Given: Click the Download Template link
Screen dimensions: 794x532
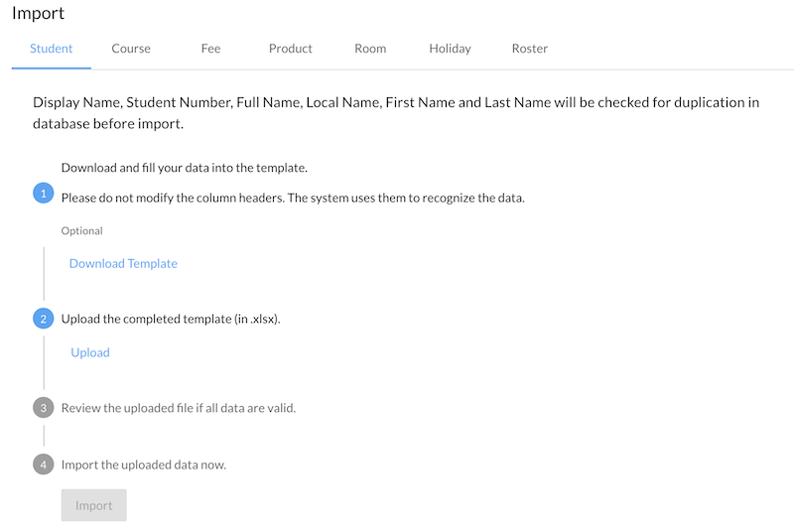Looking at the screenshot, I should [x=123, y=263].
